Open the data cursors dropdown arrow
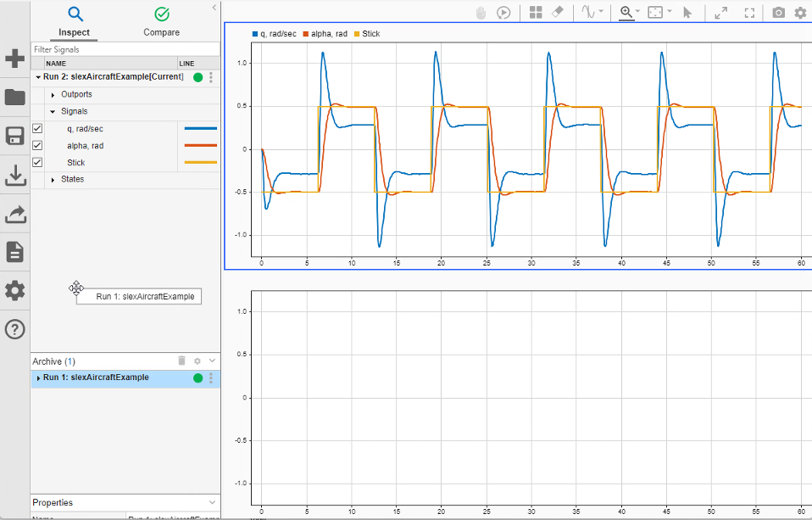The width and height of the screenshot is (812, 520). click(601, 11)
